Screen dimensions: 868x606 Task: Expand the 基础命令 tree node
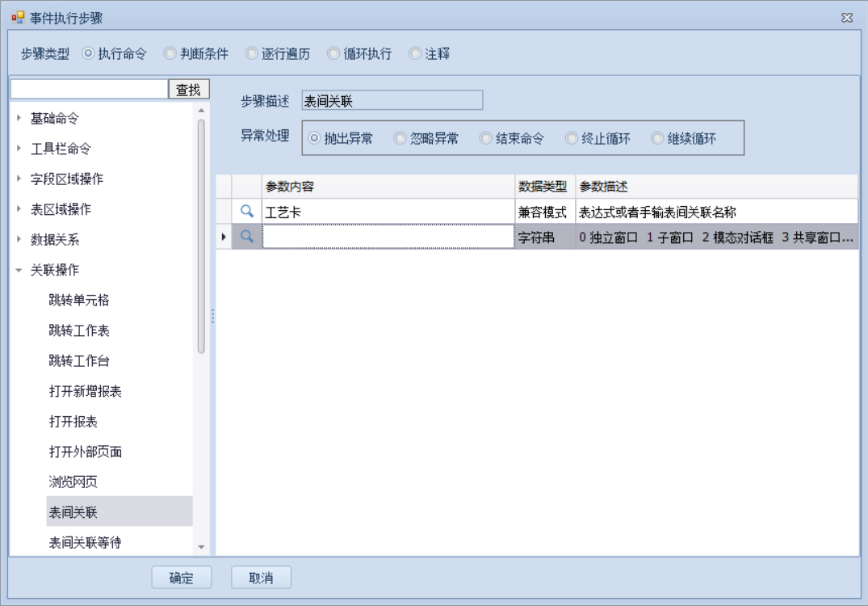(x=19, y=119)
